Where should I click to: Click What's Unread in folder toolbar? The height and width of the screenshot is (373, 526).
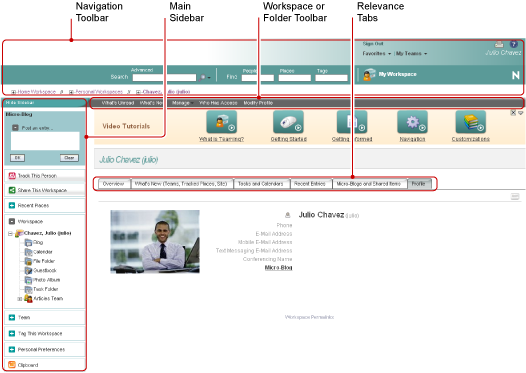[118, 103]
